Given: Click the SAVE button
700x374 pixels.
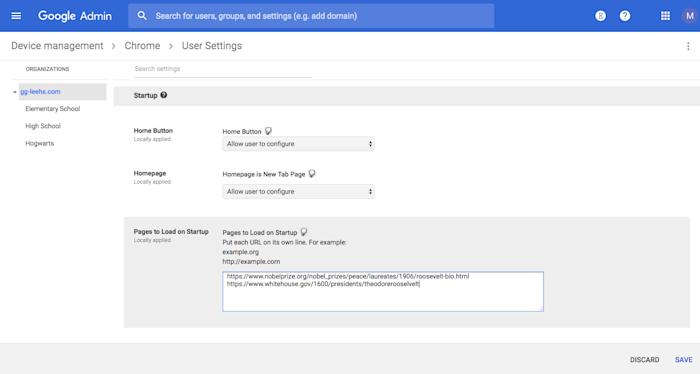Looking at the screenshot, I should tap(683, 360).
